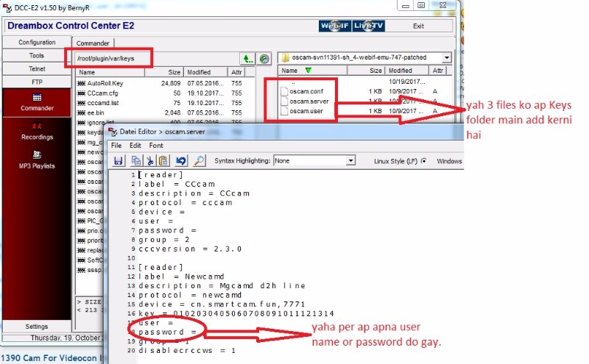Image resolution: width=589 pixels, height=364 pixels.
Task: Click the Undo arrow icon
Action: pyautogui.click(x=180, y=160)
